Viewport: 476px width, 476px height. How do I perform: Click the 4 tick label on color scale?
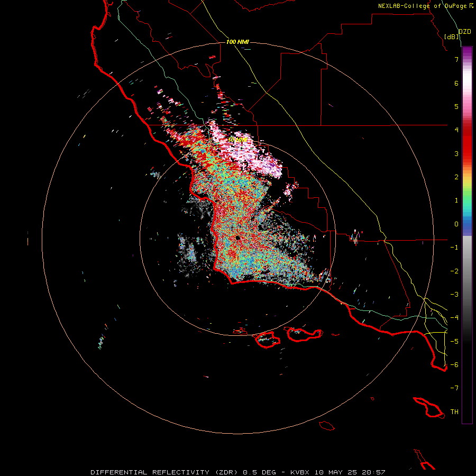[456, 130]
